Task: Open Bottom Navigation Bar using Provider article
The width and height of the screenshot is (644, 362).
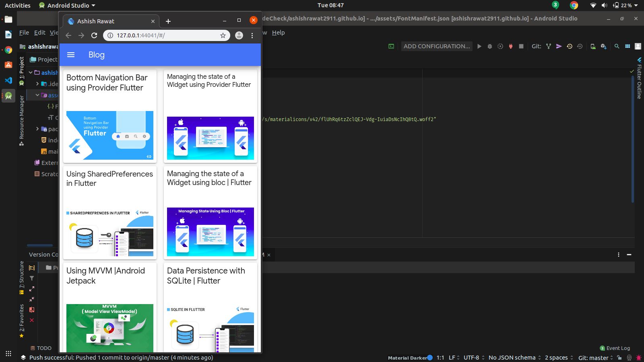Action: [110, 116]
